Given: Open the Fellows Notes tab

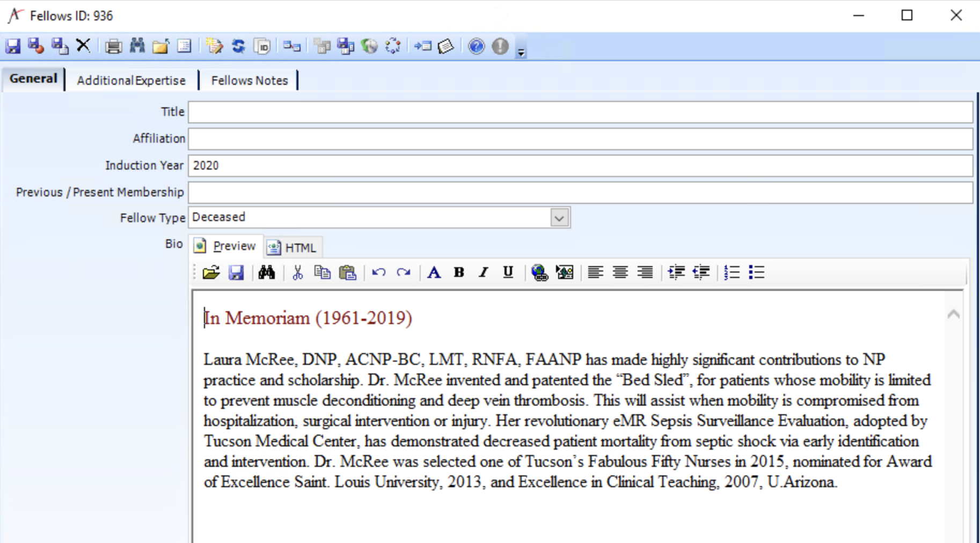Looking at the screenshot, I should pyautogui.click(x=249, y=80).
